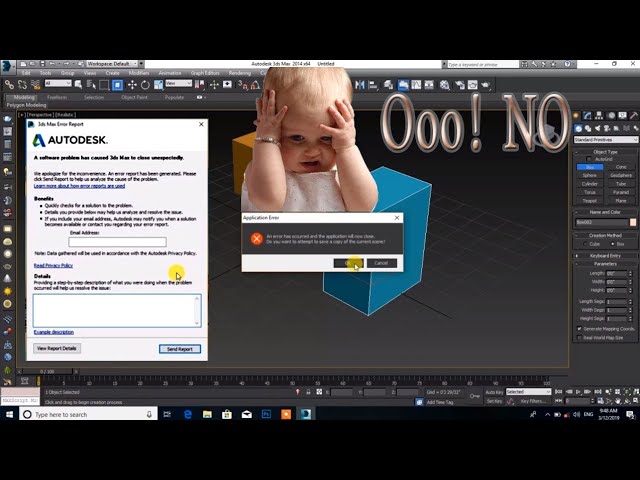Open the key filter Selected dropdown
Screen dimensions: 640x480
tap(528, 392)
